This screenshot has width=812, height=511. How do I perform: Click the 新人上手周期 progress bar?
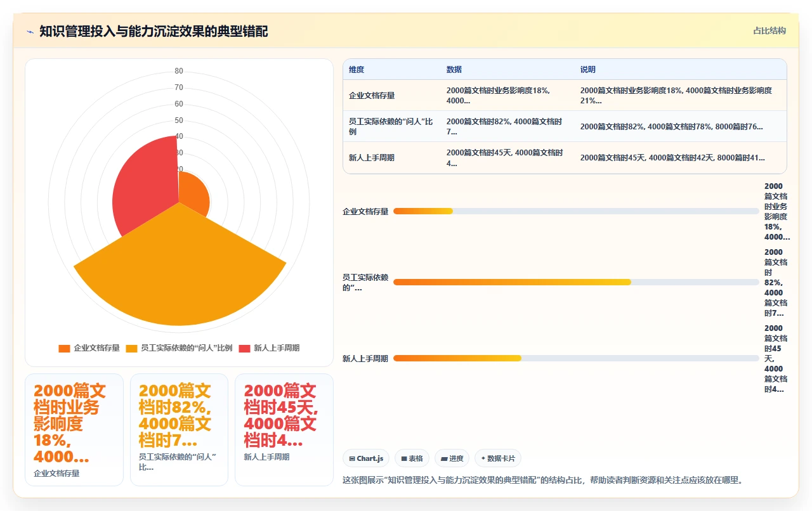pyautogui.click(x=576, y=358)
